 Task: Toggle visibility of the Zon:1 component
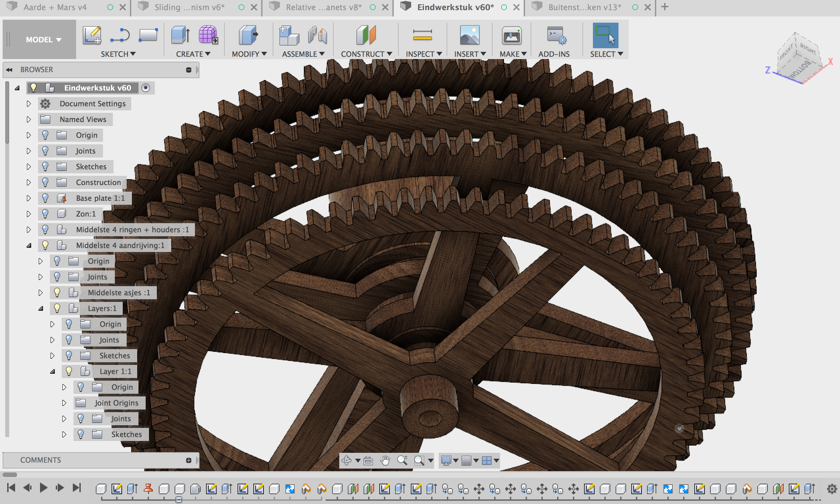[45, 214]
